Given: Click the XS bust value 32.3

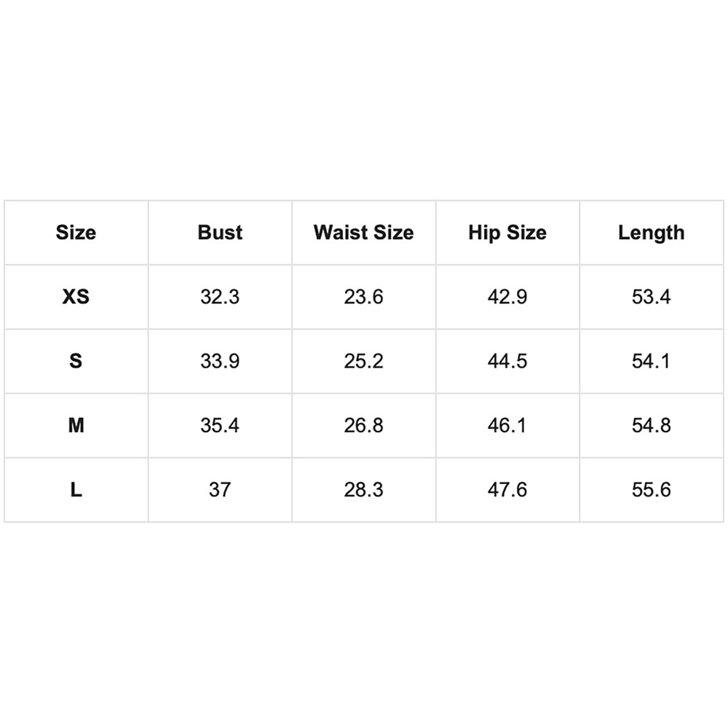Looking at the screenshot, I should tap(220, 297).
